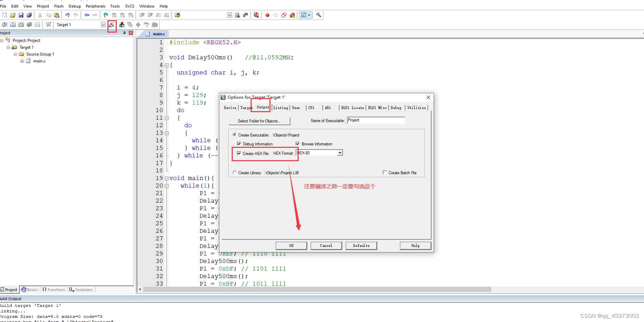Open Templates panel tab

point(81,290)
